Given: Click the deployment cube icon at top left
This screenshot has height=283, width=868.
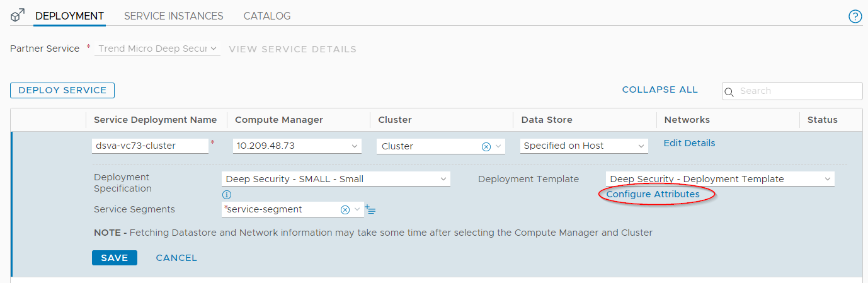Looking at the screenshot, I should pyautogui.click(x=18, y=16).
